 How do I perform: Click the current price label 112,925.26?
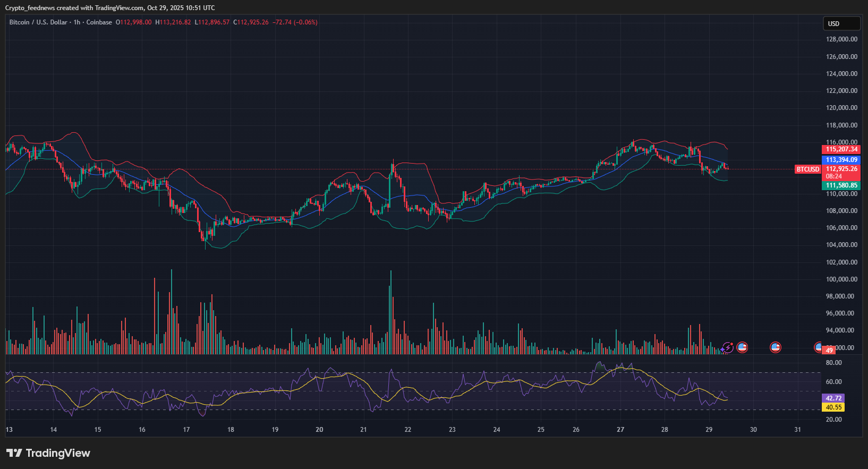pos(841,169)
